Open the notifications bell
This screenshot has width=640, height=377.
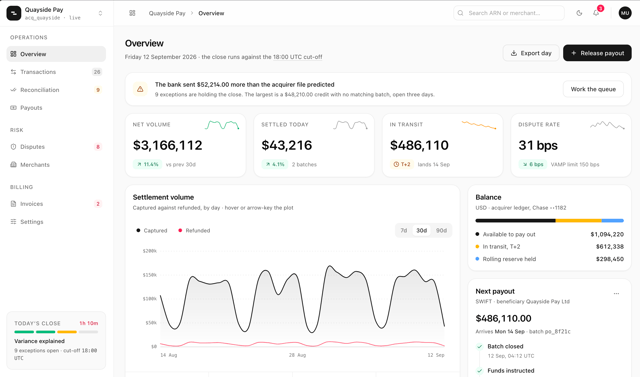coord(596,13)
